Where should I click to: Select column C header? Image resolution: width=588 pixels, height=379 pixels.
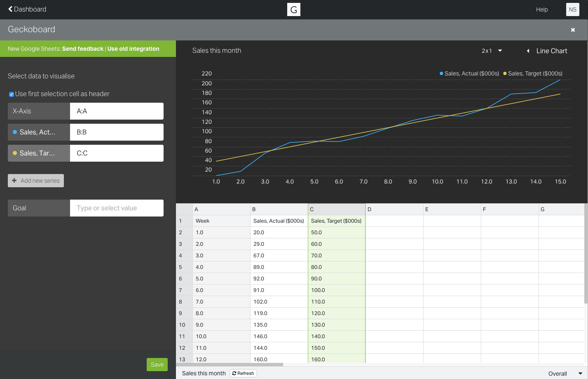point(337,210)
